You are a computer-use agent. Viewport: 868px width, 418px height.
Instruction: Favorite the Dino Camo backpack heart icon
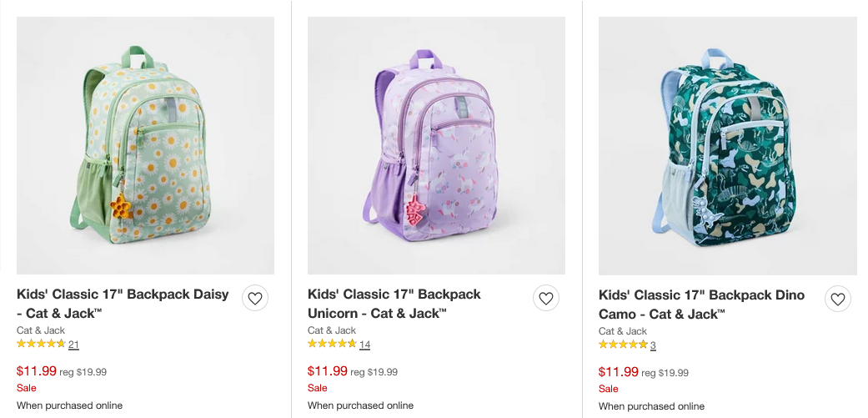tap(838, 299)
